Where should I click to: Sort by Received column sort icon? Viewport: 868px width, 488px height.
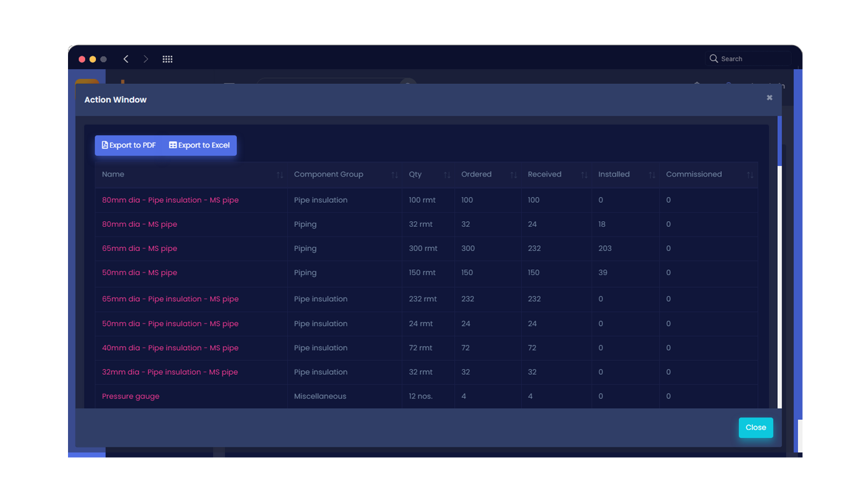584,175
